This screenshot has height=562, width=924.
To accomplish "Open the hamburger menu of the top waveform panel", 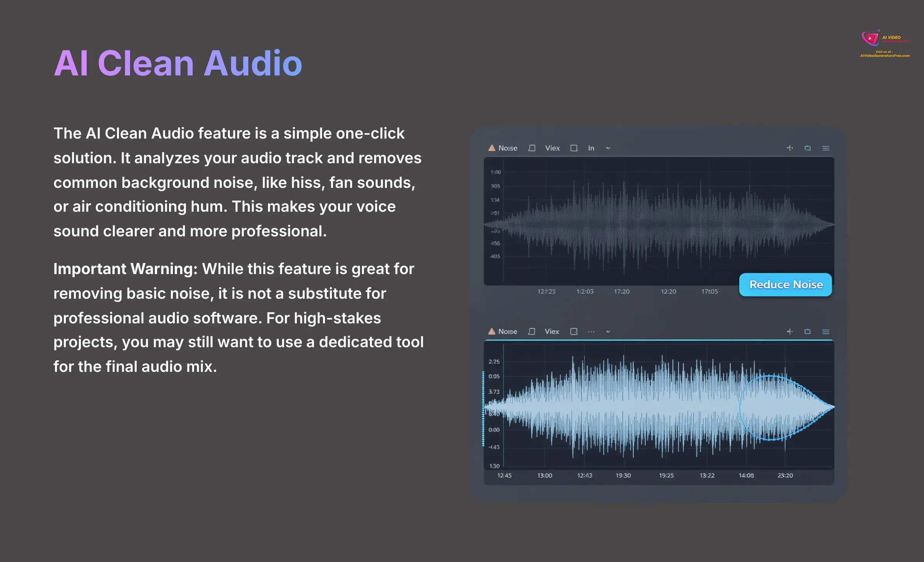I will tap(826, 148).
